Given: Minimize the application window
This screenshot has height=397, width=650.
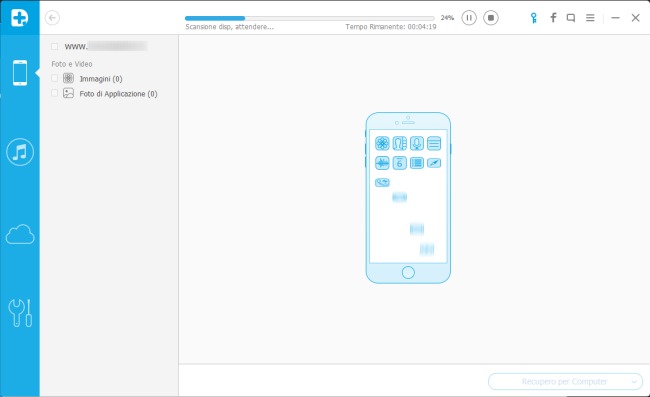Looking at the screenshot, I should click(615, 18).
